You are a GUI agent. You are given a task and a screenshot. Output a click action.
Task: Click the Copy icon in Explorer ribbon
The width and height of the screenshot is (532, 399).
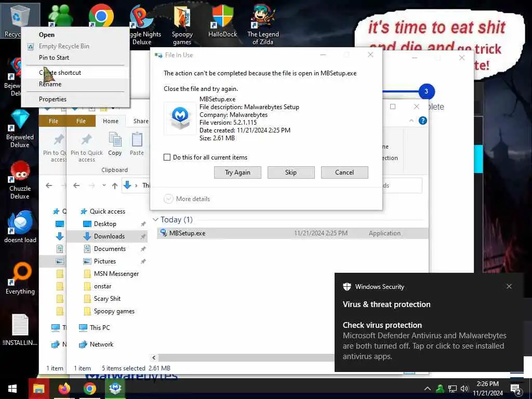(115, 144)
